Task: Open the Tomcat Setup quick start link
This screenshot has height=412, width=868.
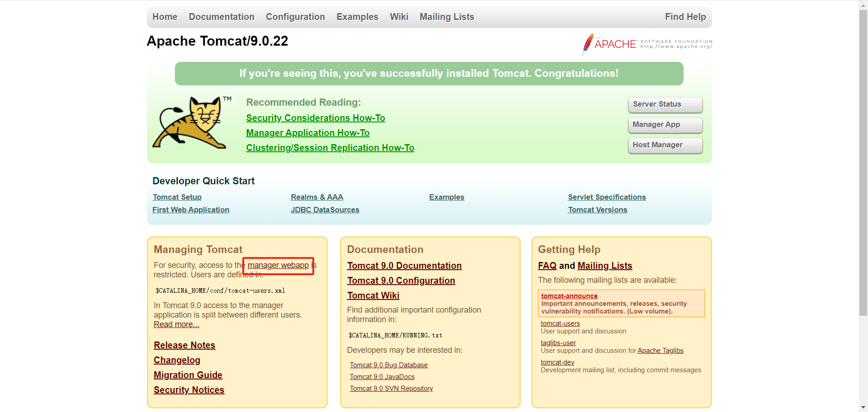Action: (177, 197)
